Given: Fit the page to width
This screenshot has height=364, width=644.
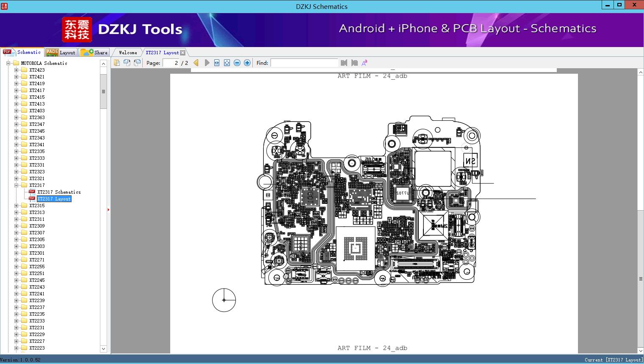Looking at the screenshot, I should click(217, 63).
